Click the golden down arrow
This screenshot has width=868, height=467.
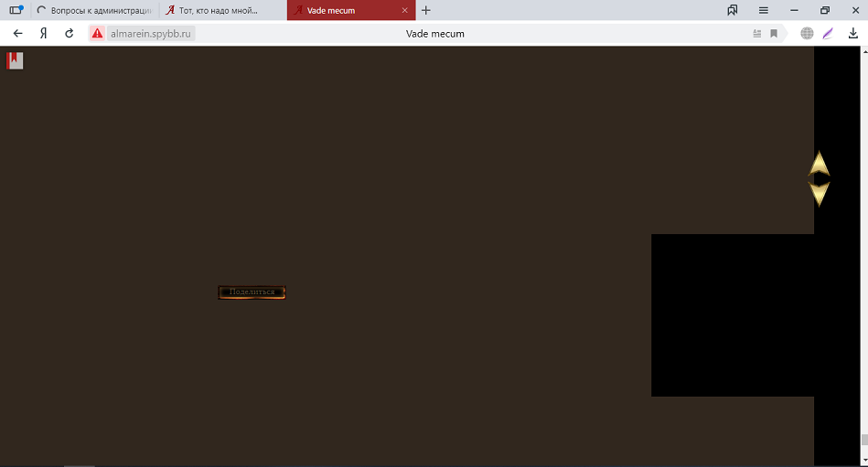819,195
